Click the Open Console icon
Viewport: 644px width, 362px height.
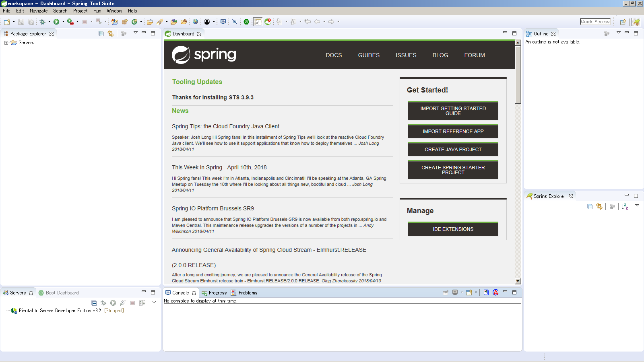pyautogui.click(x=469, y=292)
